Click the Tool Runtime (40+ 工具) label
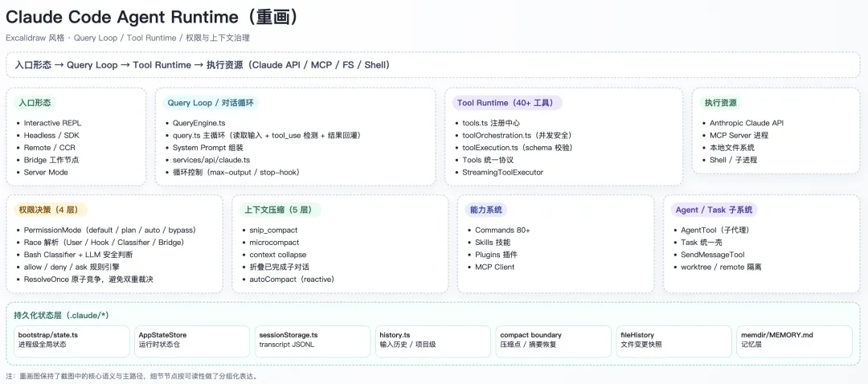This screenshot has height=384, width=868. click(x=507, y=103)
